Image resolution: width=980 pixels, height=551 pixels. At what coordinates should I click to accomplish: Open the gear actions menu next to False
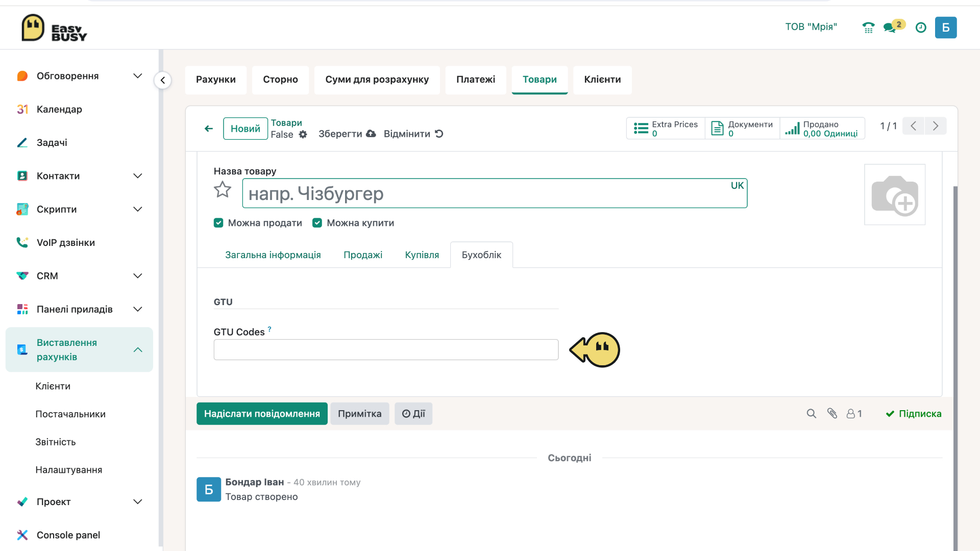coord(303,135)
